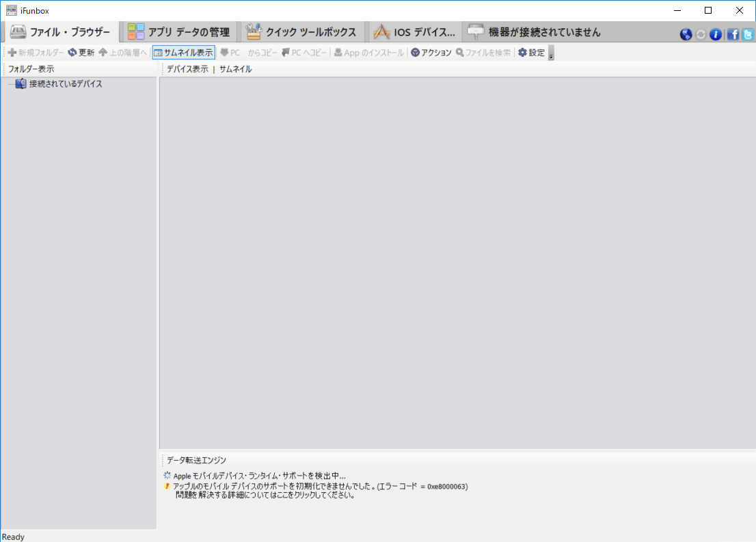This screenshot has height=542, width=756.
Task: Open the ファイル・ブラウザー tab
Action: tap(61, 32)
